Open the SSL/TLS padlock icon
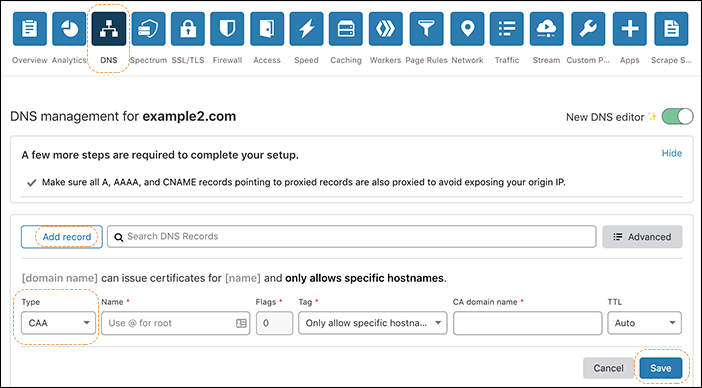Viewport: 702px width, 388px height. pos(188,29)
